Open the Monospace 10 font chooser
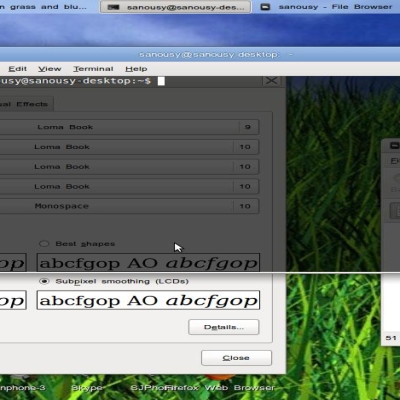 [x=129, y=206]
